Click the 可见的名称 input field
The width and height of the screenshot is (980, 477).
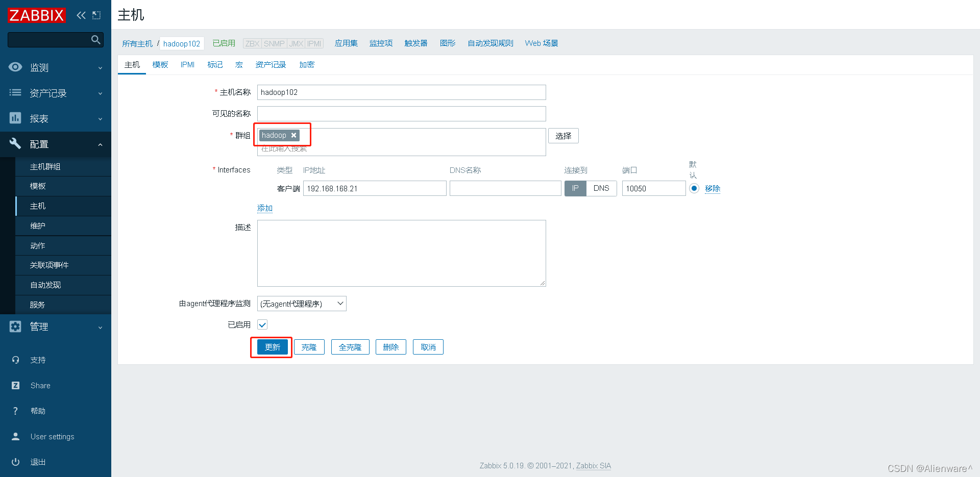point(402,114)
